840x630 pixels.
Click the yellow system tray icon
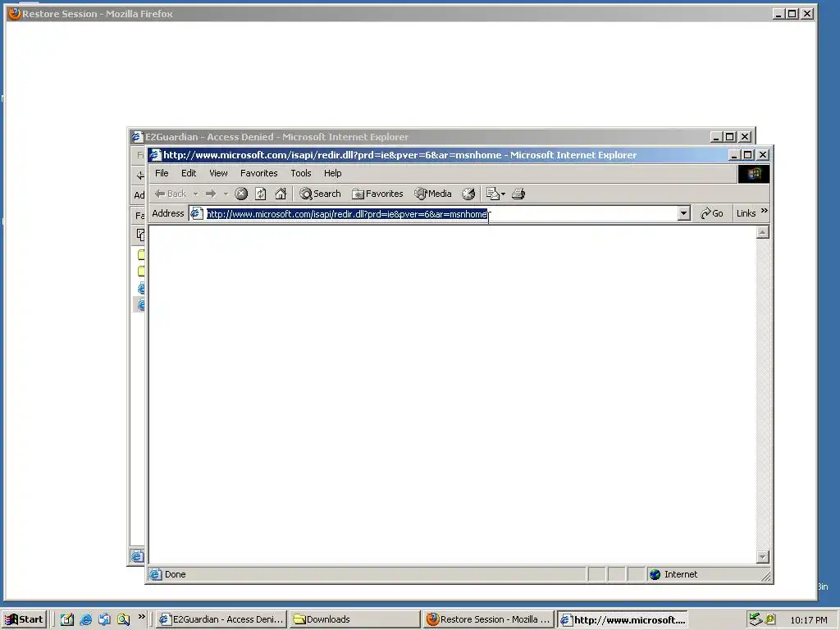click(x=769, y=619)
